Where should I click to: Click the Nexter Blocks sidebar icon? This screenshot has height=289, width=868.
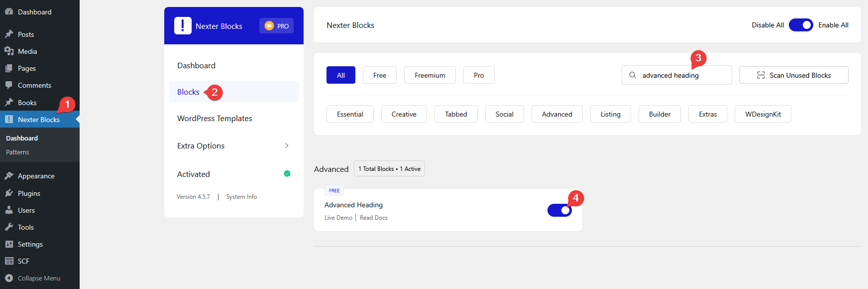click(9, 120)
